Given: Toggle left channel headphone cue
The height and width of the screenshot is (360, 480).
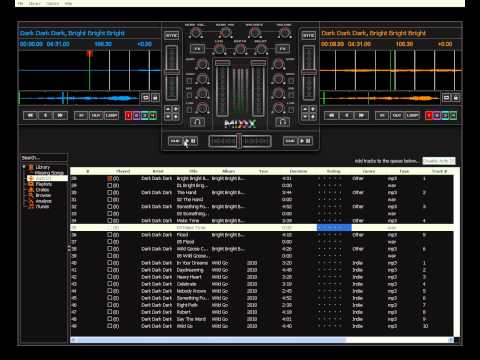Looking at the screenshot, I should pyautogui.click(x=197, y=122).
